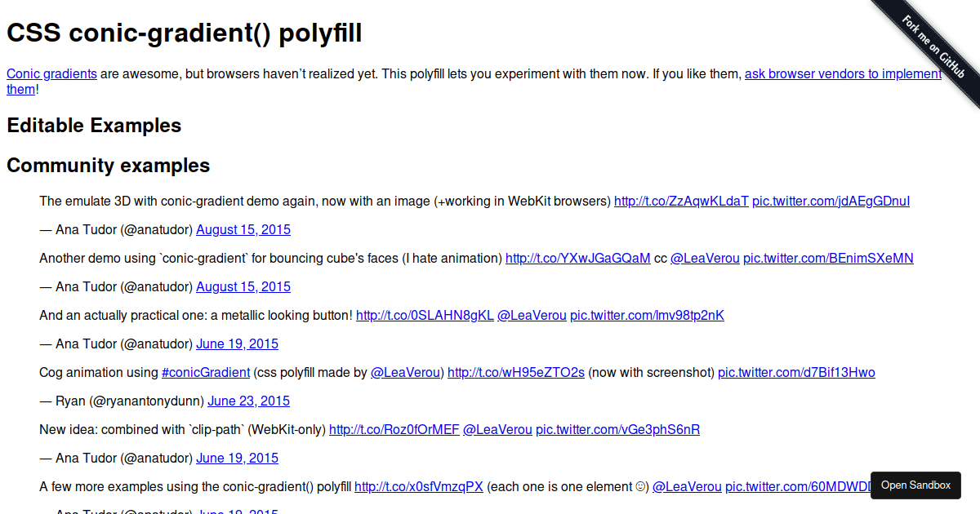Click the Editable Examples heading
This screenshot has width=980, height=514.
coord(94,126)
